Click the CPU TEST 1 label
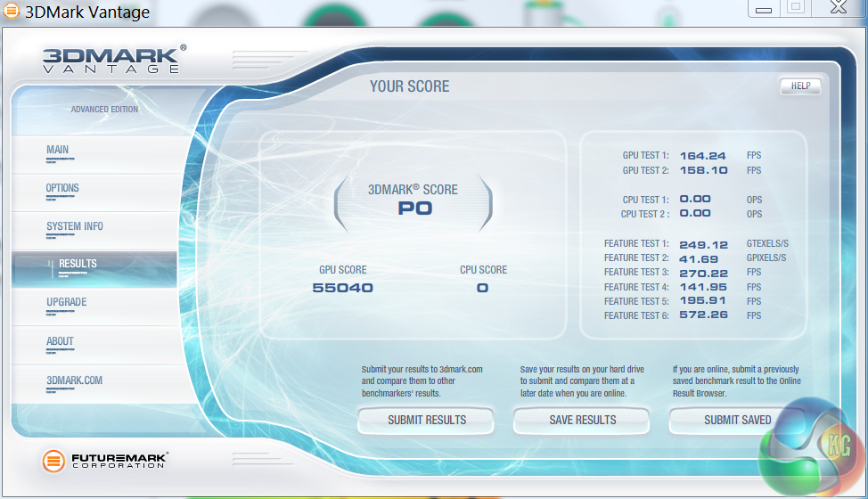The image size is (868, 499). coord(645,200)
